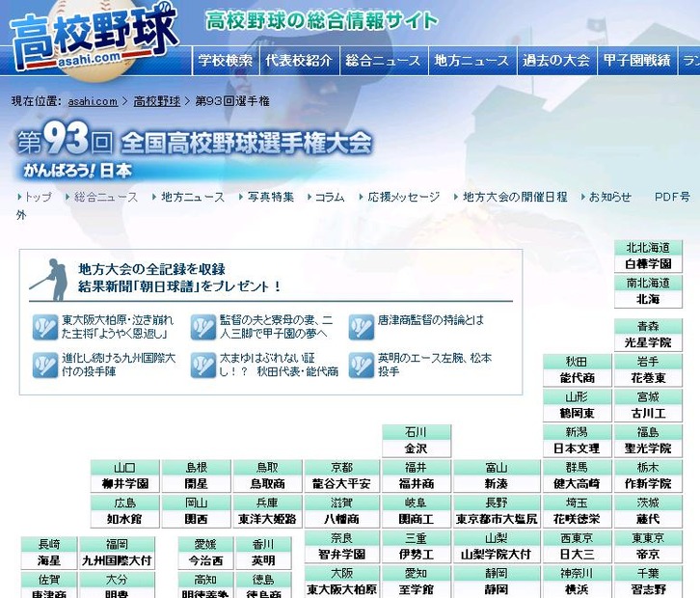The image size is (700, 598).
Task: Open the 過去の大会 menu tab
Action: (556, 61)
